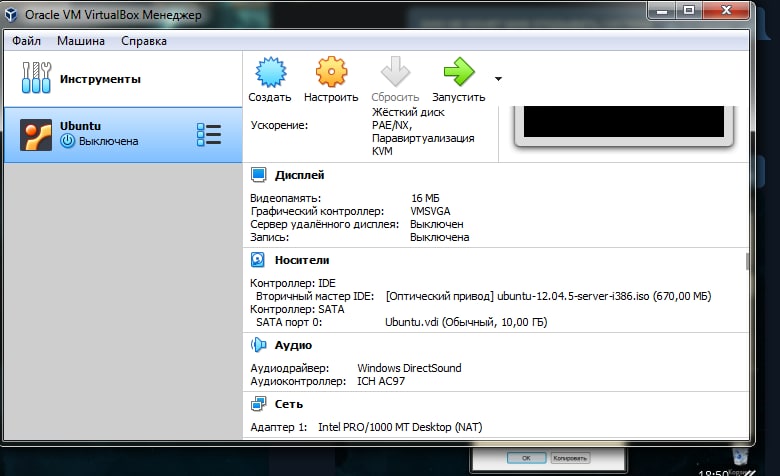
Task: Open the Аудио section heading
Action: 293,345
